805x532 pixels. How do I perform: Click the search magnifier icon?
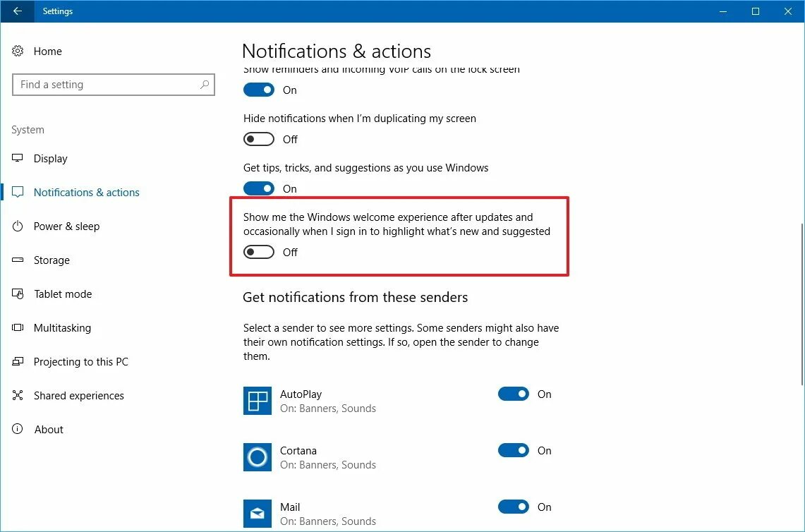tap(205, 85)
